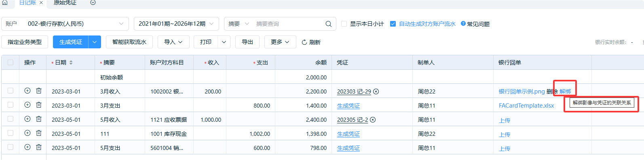Viewport: 644px width, 160px height.
Task: Click 生成凭证 link in row 111
Action: click(348, 134)
